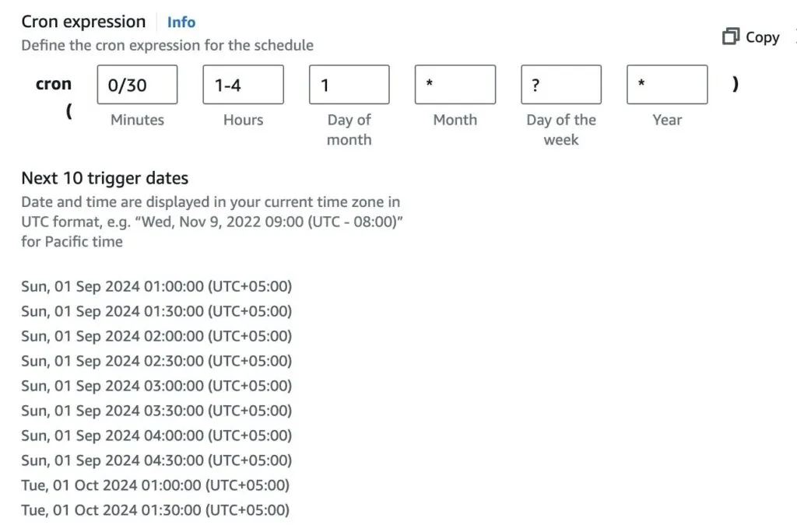Click the Hours label beneath its field

pyautogui.click(x=243, y=120)
